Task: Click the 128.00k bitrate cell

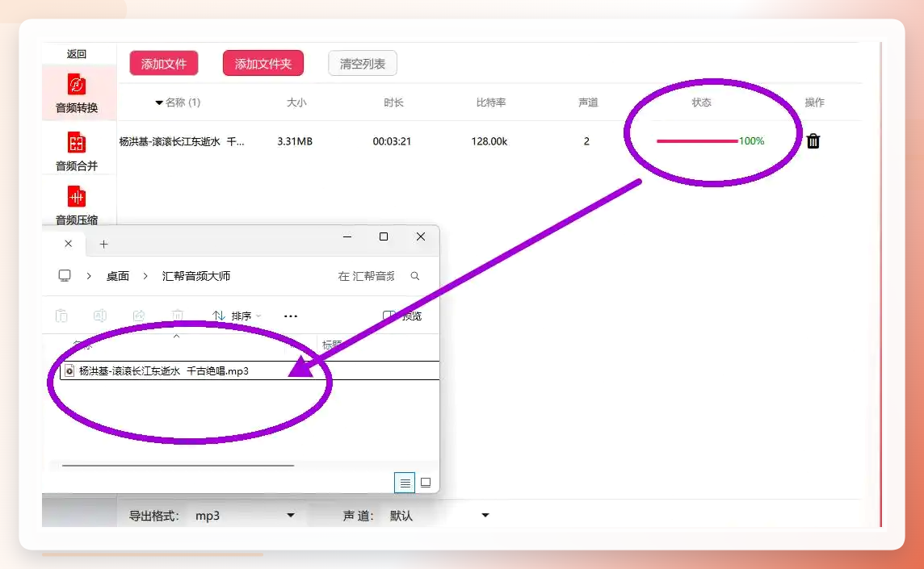Action: 489,141
